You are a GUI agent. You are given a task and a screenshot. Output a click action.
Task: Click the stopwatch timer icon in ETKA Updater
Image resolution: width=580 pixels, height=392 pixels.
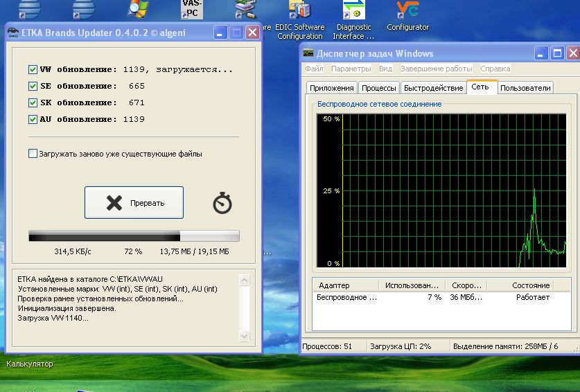(x=222, y=203)
